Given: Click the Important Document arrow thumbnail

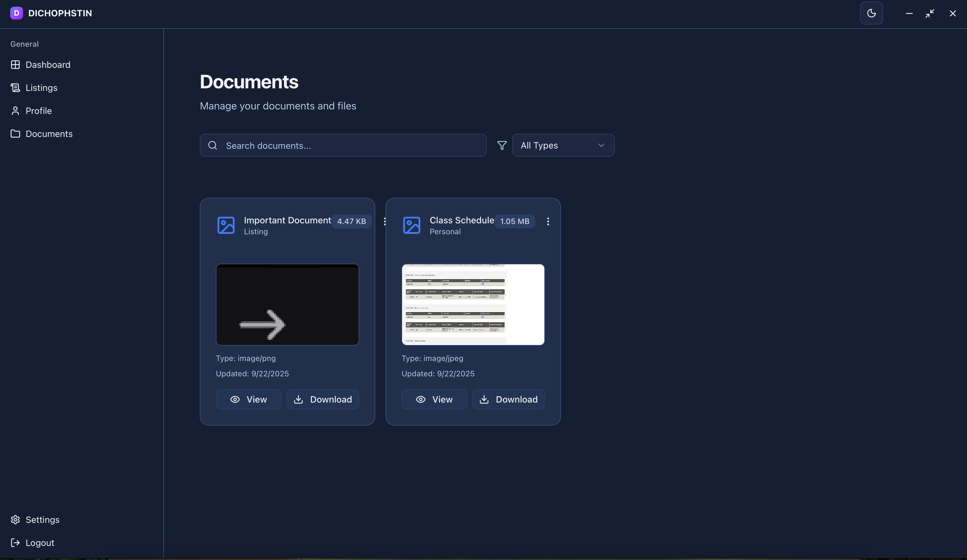Looking at the screenshot, I should pyautogui.click(x=287, y=305).
